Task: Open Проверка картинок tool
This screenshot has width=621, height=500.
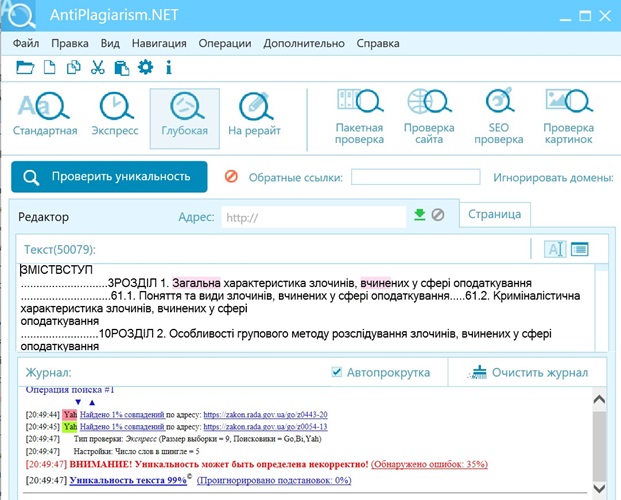Action: tap(568, 117)
